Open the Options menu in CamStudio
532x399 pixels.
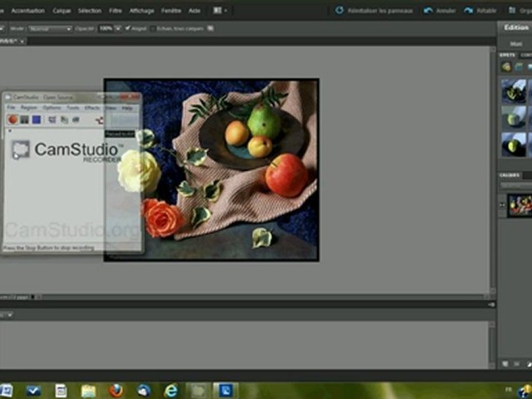52,108
